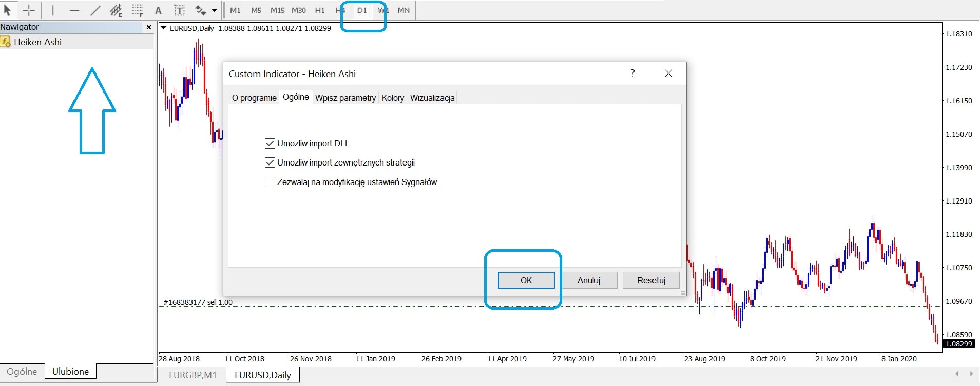
Task: Choose the text label tool
Action: [x=179, y=10]
